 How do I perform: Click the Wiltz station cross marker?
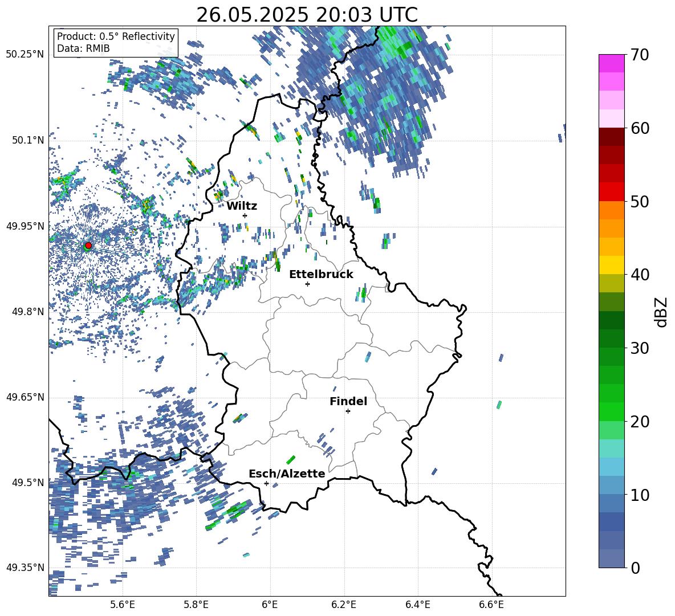click(245, 215)
